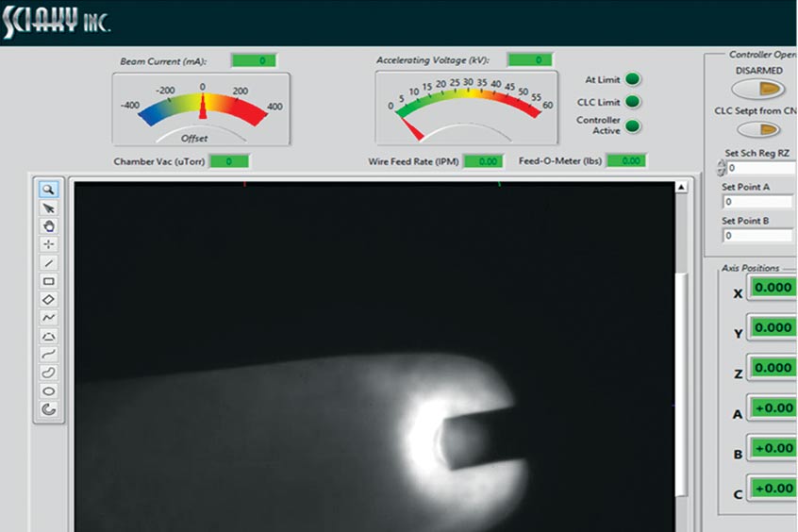Select the Zoom magnifier tool
Viewport: 798px width, 532px height.
coord(49,189)
